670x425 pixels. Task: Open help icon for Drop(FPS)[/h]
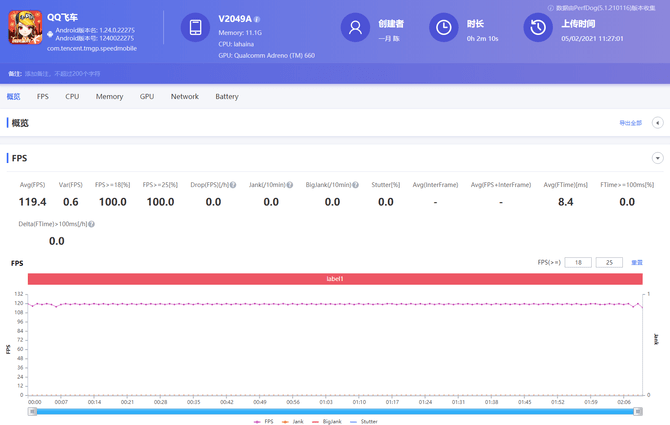pyautogui.click(x=233, y=185)
